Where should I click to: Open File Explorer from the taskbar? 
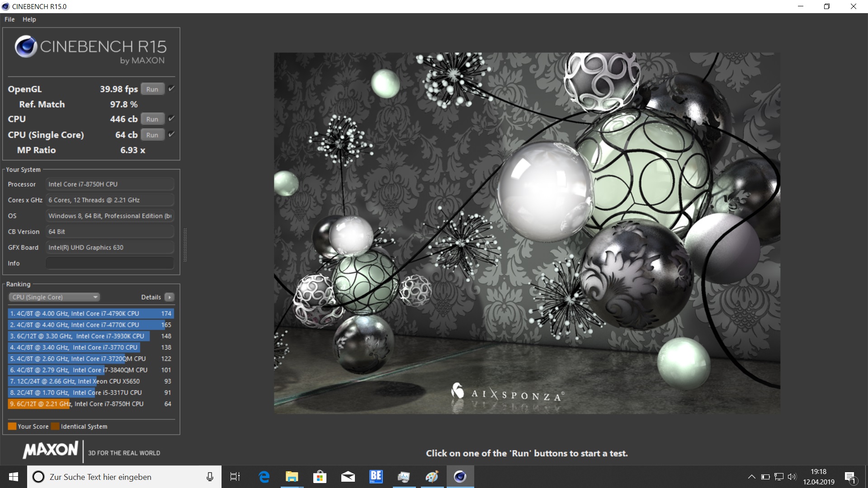click(292, 477)
